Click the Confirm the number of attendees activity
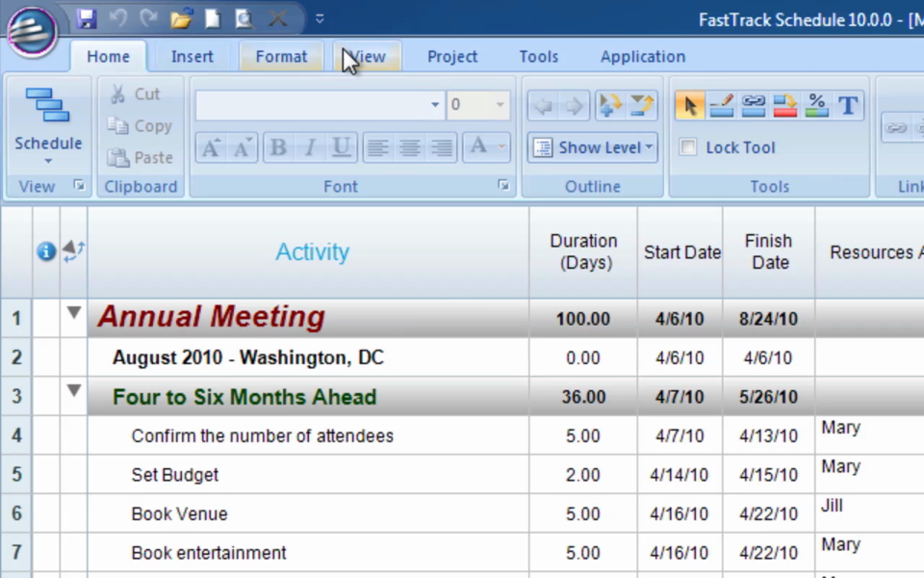The height and width of the screenshot is (578, 924). coord(262,435)
